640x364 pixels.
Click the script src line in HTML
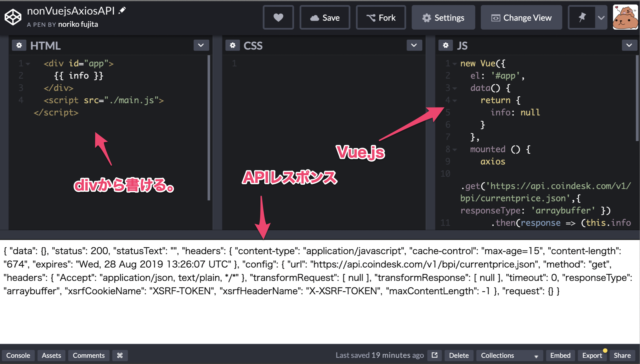point(104,100)
